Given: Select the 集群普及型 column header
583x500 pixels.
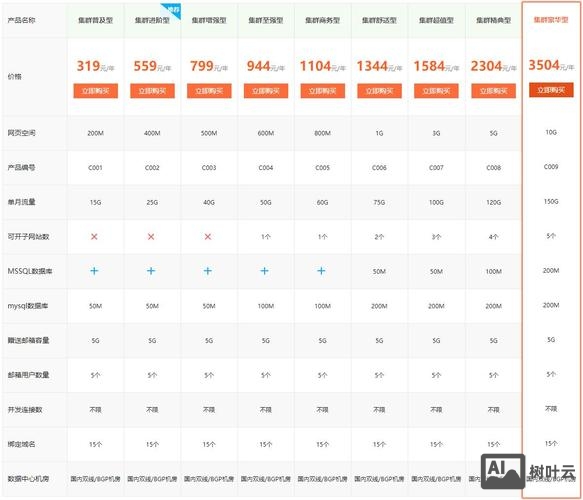Looking at the screenshot, I should 96,20.
